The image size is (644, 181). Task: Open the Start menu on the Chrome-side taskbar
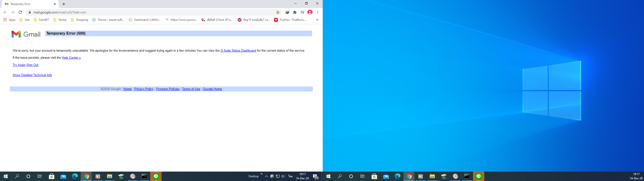point(5,176)
